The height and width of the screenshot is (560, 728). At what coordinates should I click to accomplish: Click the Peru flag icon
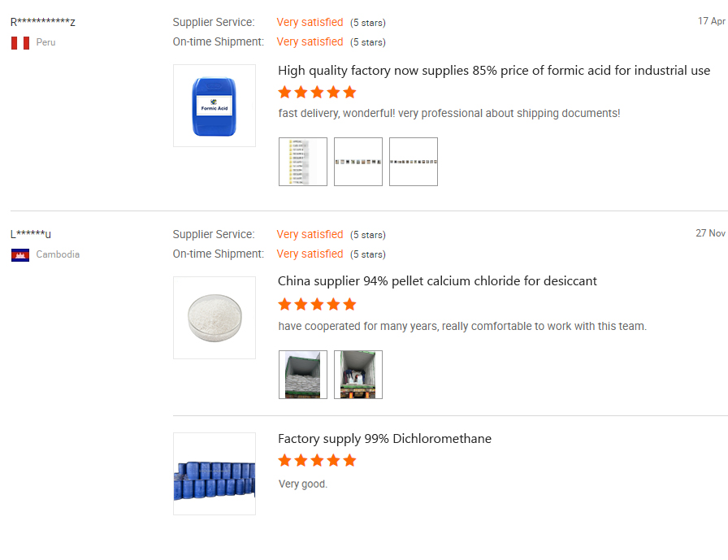pyautogui.click(x=20, y=42)
